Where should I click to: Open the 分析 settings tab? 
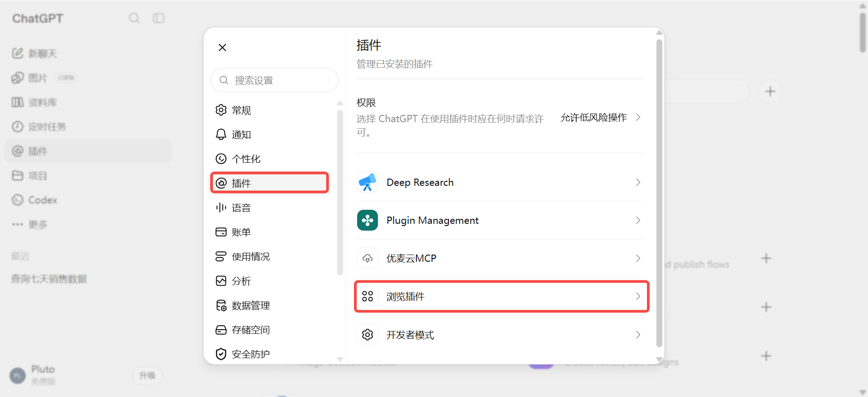(270, 281)
